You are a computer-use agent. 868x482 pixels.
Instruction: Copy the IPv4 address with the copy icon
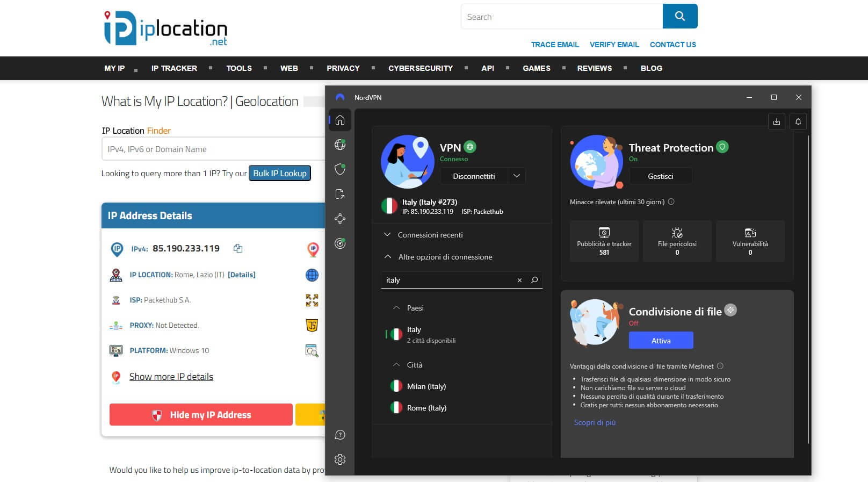coord(238,248)
